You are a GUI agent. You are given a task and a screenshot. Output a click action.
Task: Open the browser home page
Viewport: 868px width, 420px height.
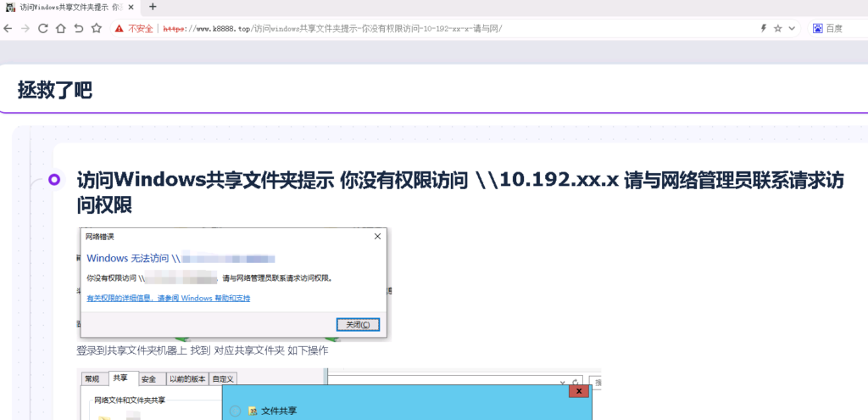[61, 28]
